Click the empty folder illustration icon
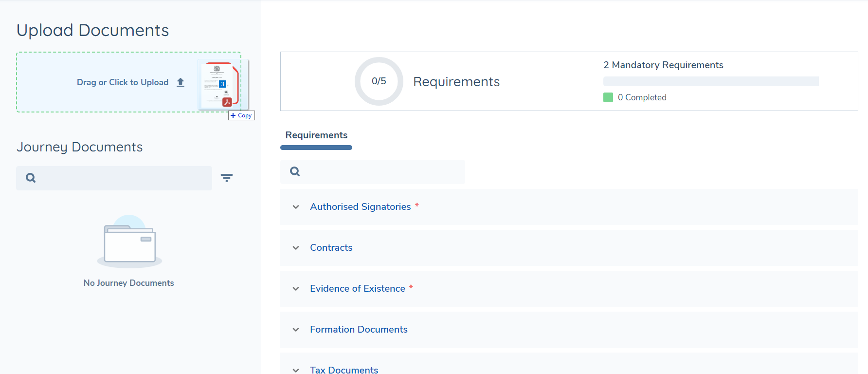Viewport: 868px width, 374px height. (x=129, y=243)
